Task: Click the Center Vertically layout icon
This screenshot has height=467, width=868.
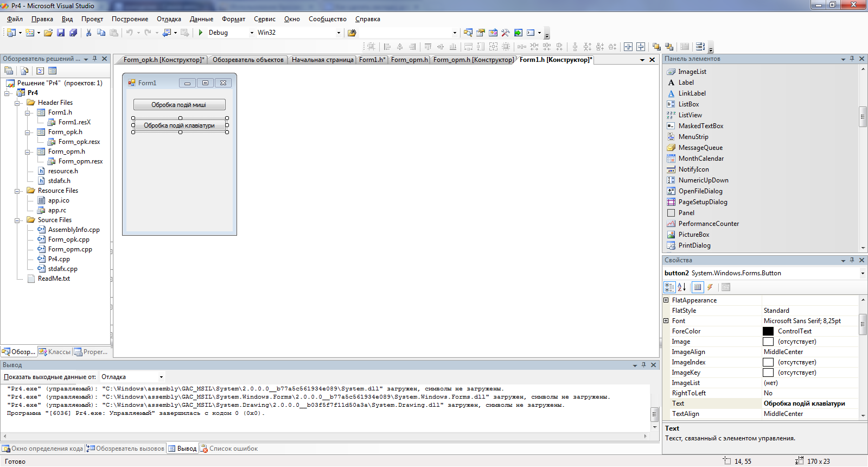Action: coord(641,47)
